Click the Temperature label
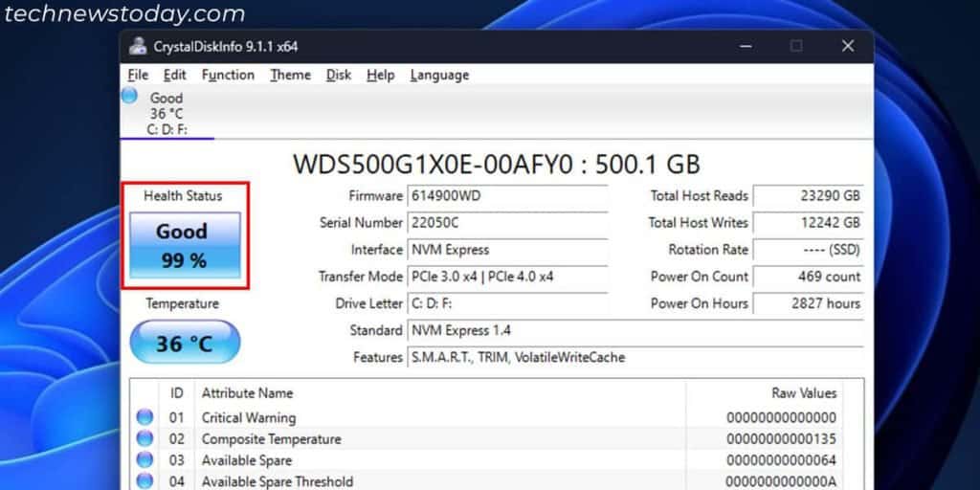 point(183,303)
